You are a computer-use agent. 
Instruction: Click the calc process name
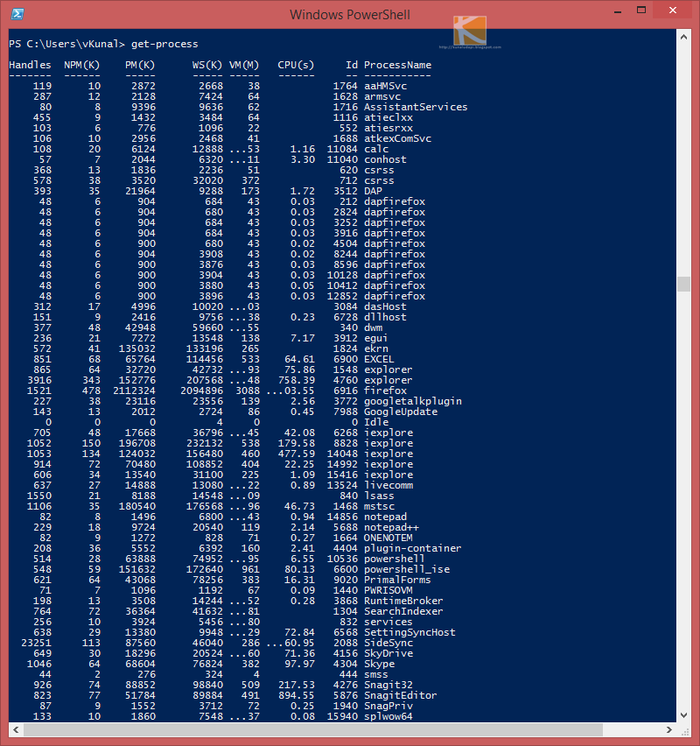pyautogui.click(x=376, y=149)
